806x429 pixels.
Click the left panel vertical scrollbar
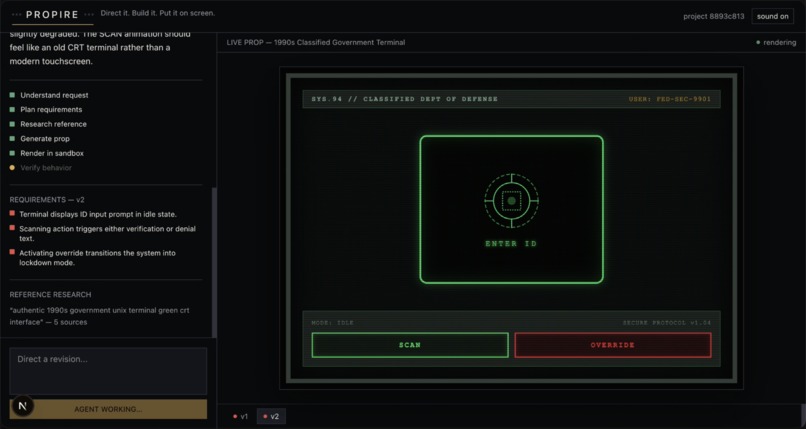tap(214, 262)
